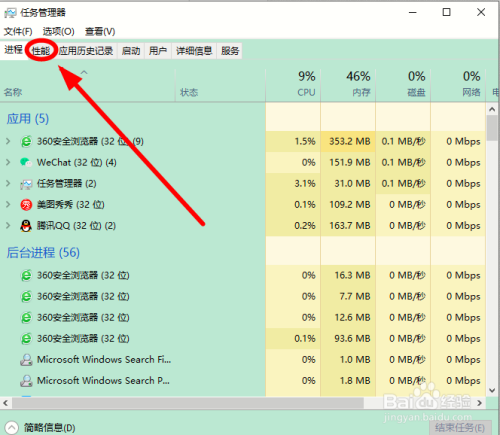Click the horizontal scrollbar thumb

(188, 403)
